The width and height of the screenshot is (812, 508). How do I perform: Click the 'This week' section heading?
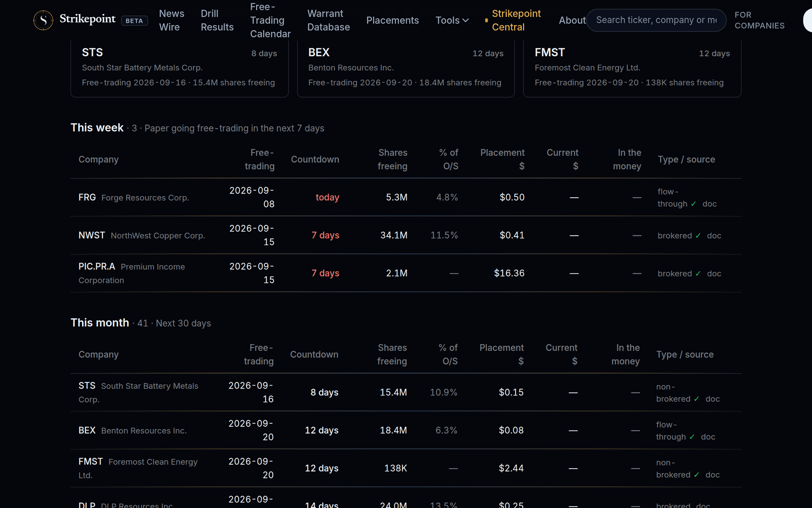click(97, 128)
